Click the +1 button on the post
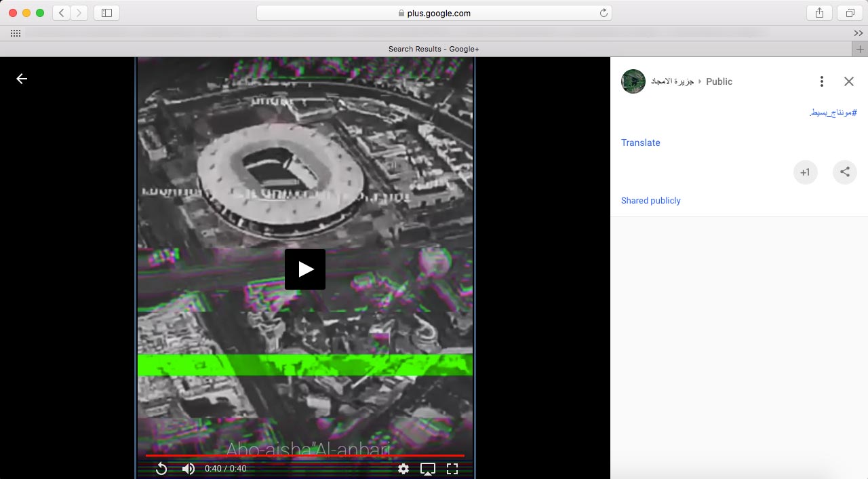The image size is (868, 479). 805,172
